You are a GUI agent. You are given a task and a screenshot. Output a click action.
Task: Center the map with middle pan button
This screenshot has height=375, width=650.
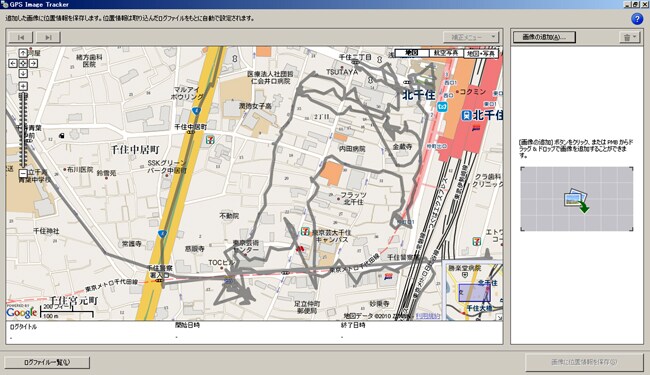pyautogui.click(x=23, y=63)
